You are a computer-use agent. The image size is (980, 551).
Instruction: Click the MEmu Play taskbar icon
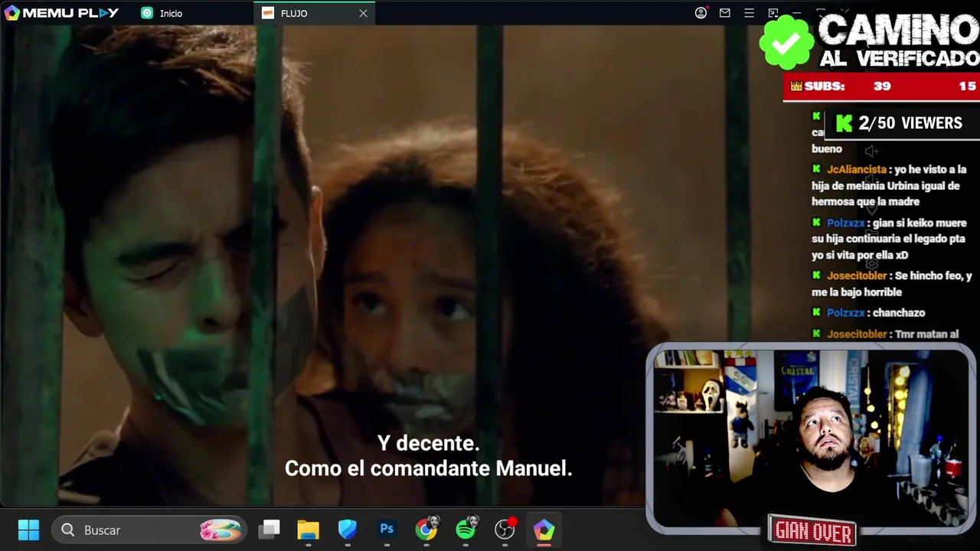tap(544, 530)
